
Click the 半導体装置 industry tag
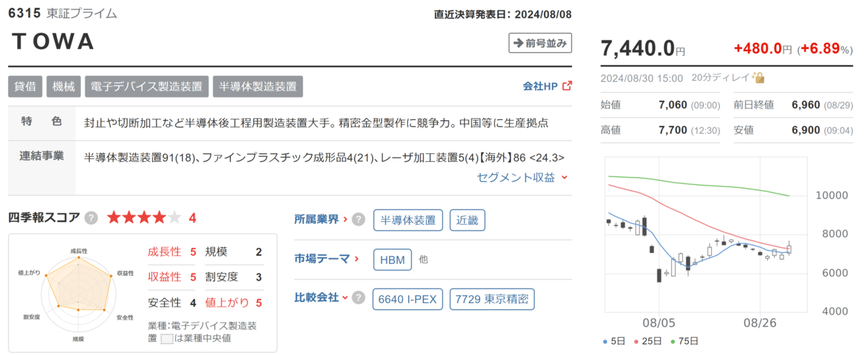coord(408,220)
